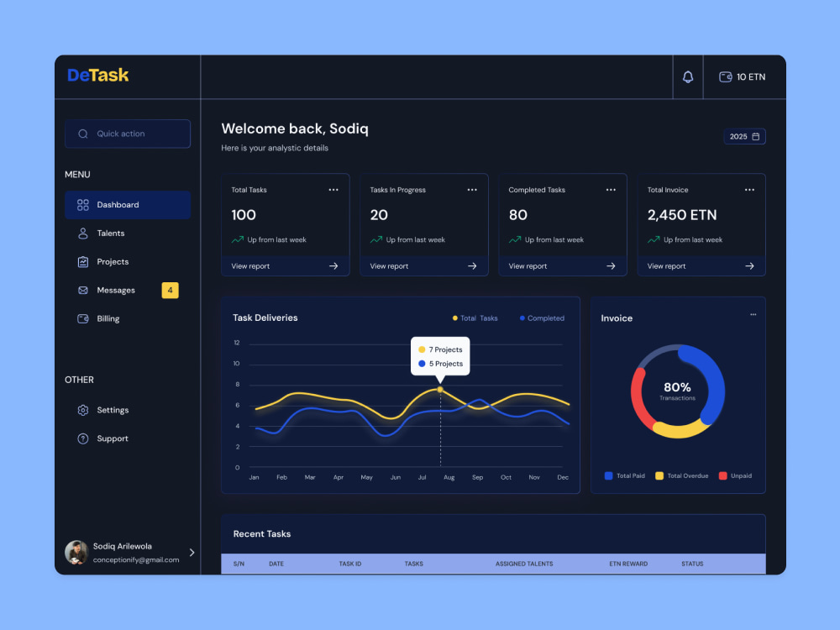Click the '7 Projects' tooltip entry
The image size is (840, 630).
[440, 349]
